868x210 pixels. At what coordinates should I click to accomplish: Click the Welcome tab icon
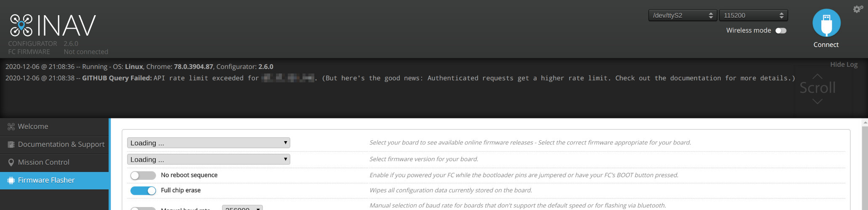(11, 126)
